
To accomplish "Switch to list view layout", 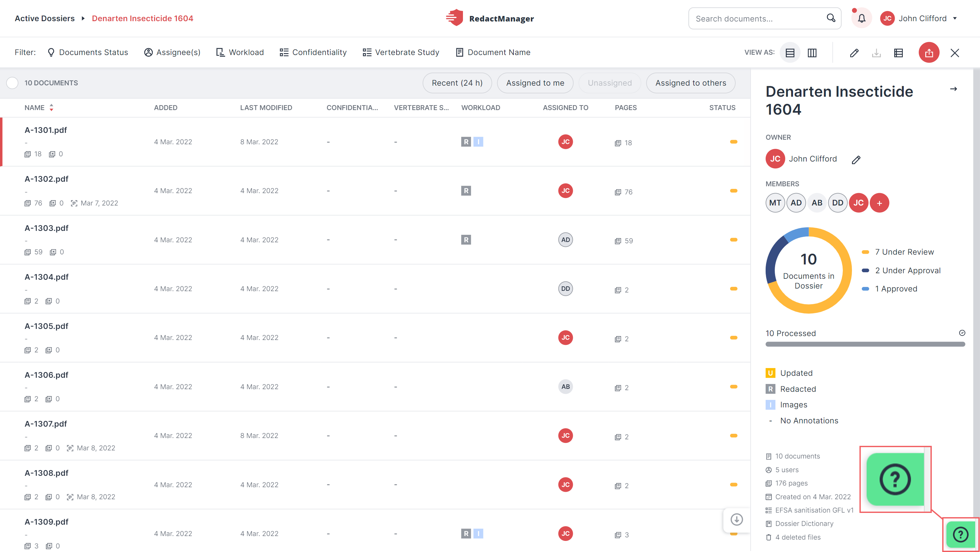I will pyautogui.click(x=790, y=52).
